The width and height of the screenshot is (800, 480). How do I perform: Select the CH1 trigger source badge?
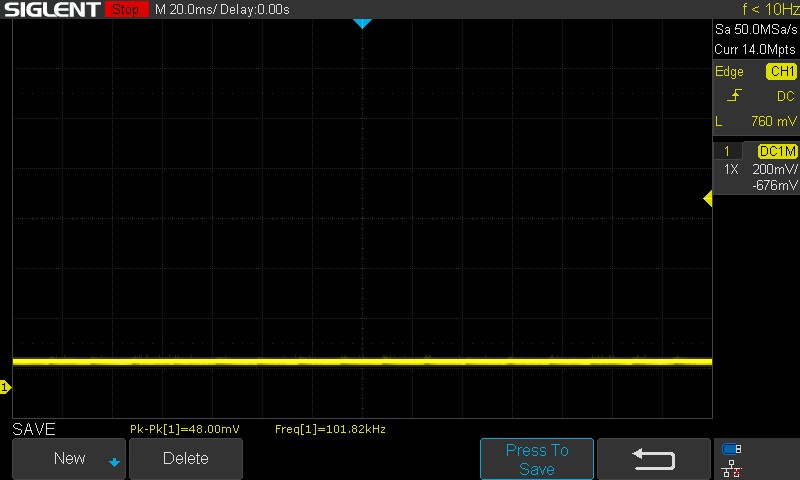pos(782,71)
